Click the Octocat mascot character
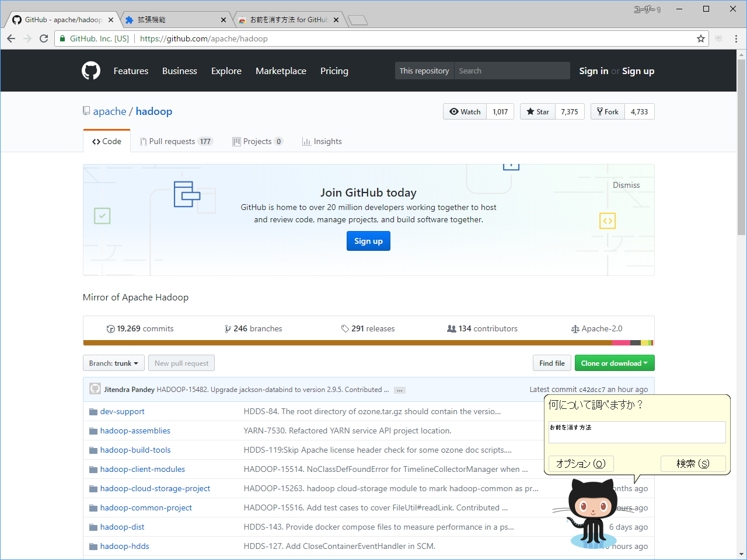This screenshot has height=560, width=747. 592,513
